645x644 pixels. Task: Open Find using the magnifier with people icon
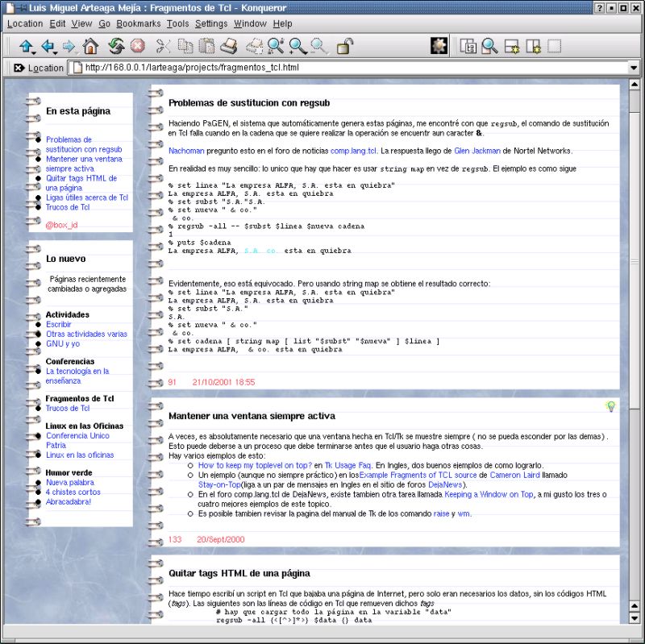(x=276, y=46)
